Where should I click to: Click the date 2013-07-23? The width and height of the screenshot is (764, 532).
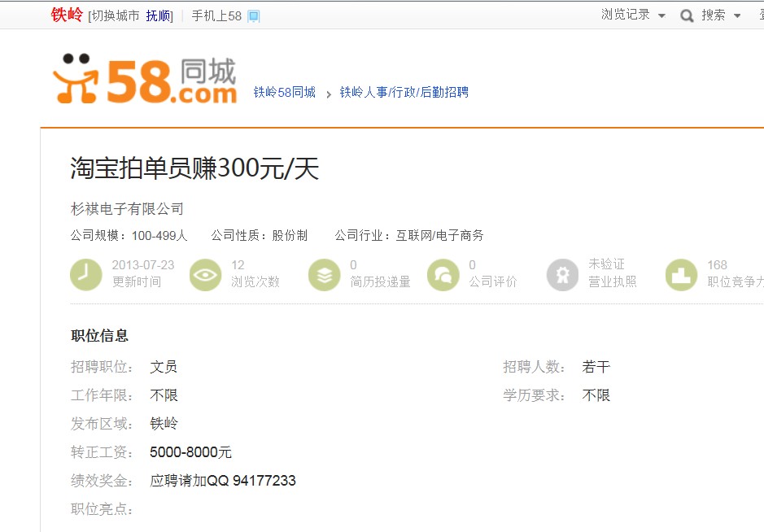[142, 265]
